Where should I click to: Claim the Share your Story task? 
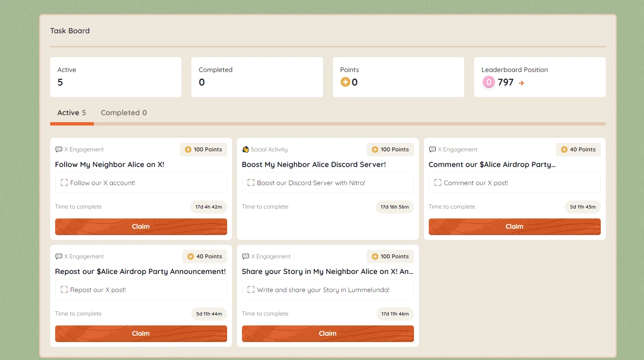coord(328,334)
